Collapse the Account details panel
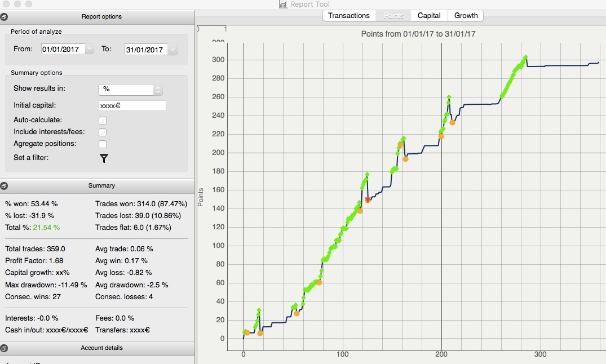Screen dimensions: 606x364 (3, 348)
